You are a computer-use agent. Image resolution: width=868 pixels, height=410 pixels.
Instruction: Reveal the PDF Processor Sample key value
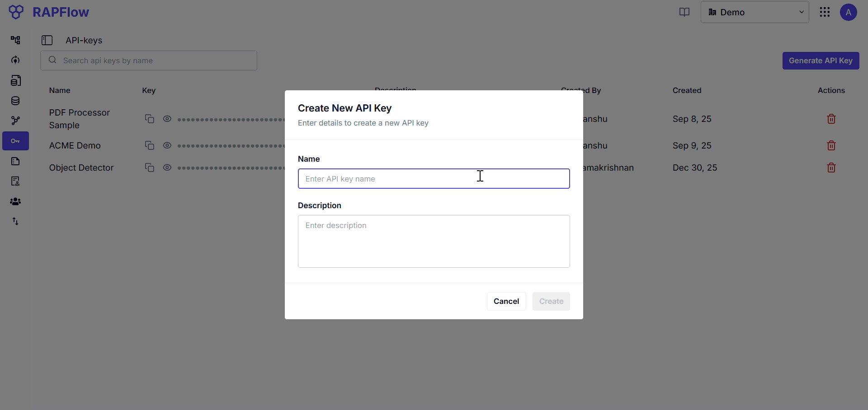[x=167, y=119]
